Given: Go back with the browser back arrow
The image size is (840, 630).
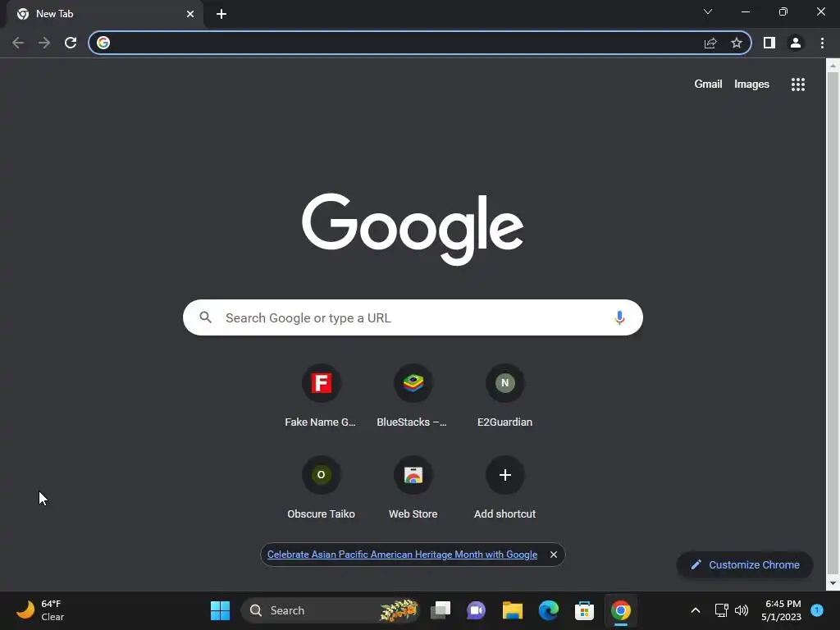Looking at the screenshot, I should click(18, 43).
